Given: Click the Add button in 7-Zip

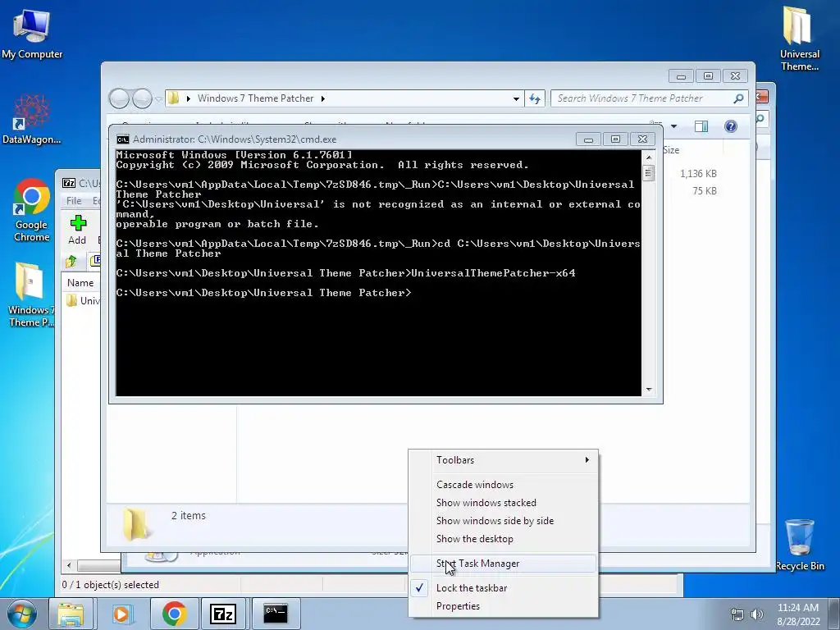Looking at the screenshot, I should [x=78, y=230].
